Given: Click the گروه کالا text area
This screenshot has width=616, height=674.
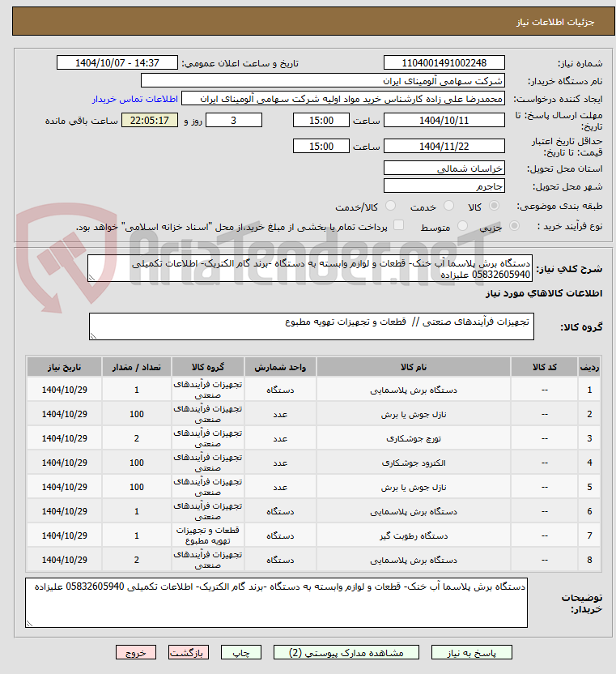Looking at the screenshot, I should 312,326.
